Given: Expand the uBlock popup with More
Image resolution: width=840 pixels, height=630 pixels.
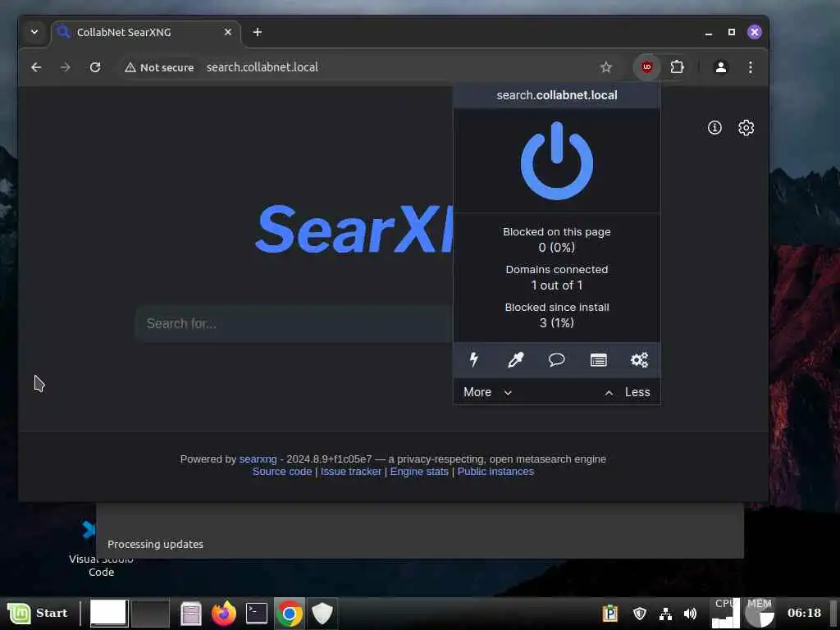Looking at the screenshot, I should pos(487,392).
